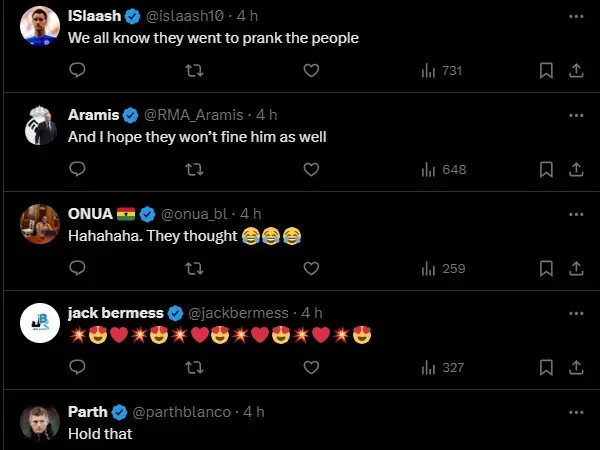600x450 pixels.
Task: Open more options on Aramis's tweet
Action: click(576, 115)
